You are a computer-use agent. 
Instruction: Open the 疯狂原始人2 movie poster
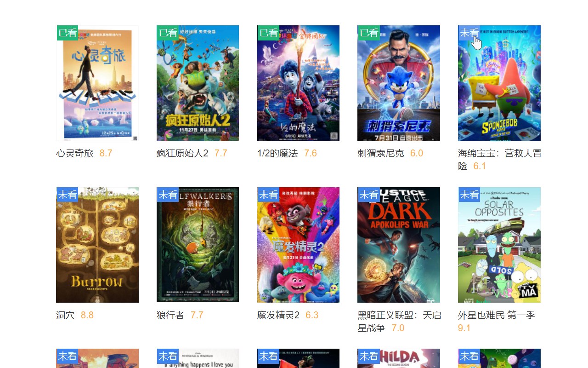198,83
